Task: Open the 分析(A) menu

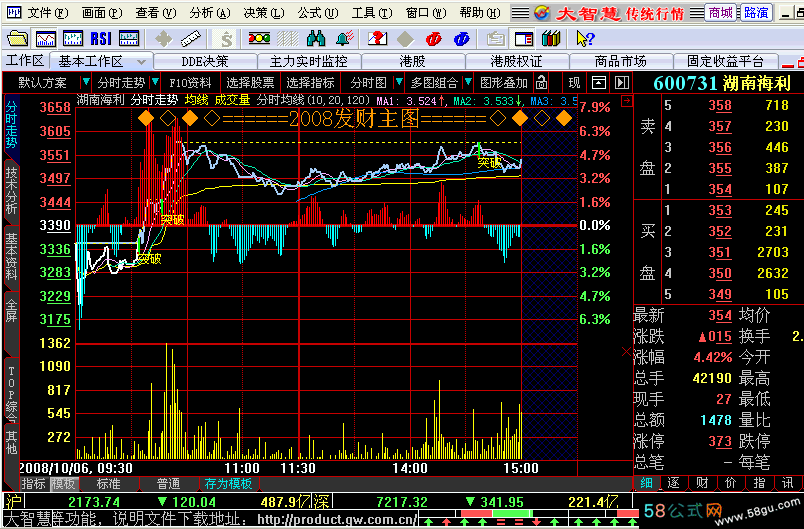Action: tap(210, 13)
